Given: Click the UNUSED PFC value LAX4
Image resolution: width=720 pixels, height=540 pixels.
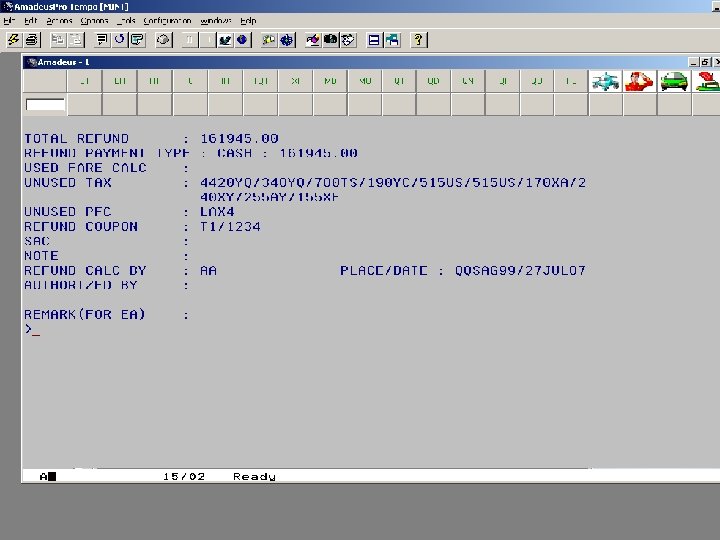Looking at the screenshot, I should [217, 212].
